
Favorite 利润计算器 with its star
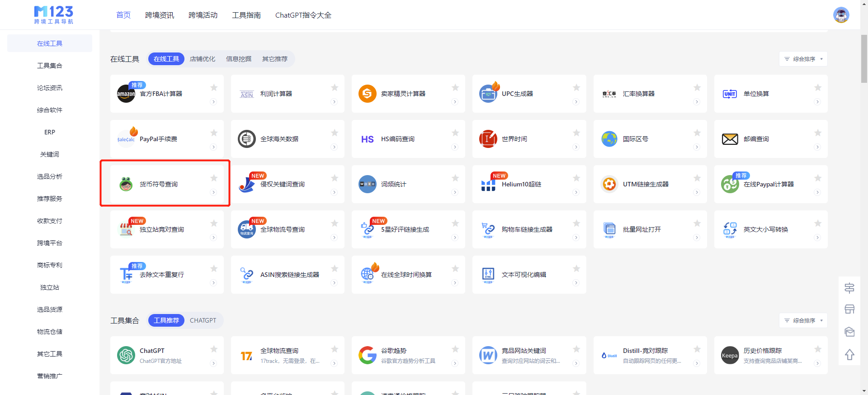coord(335,87)
